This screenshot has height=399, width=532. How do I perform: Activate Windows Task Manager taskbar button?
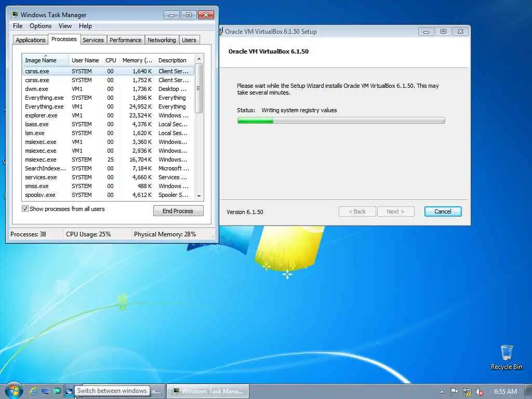(x=208, y=391)
